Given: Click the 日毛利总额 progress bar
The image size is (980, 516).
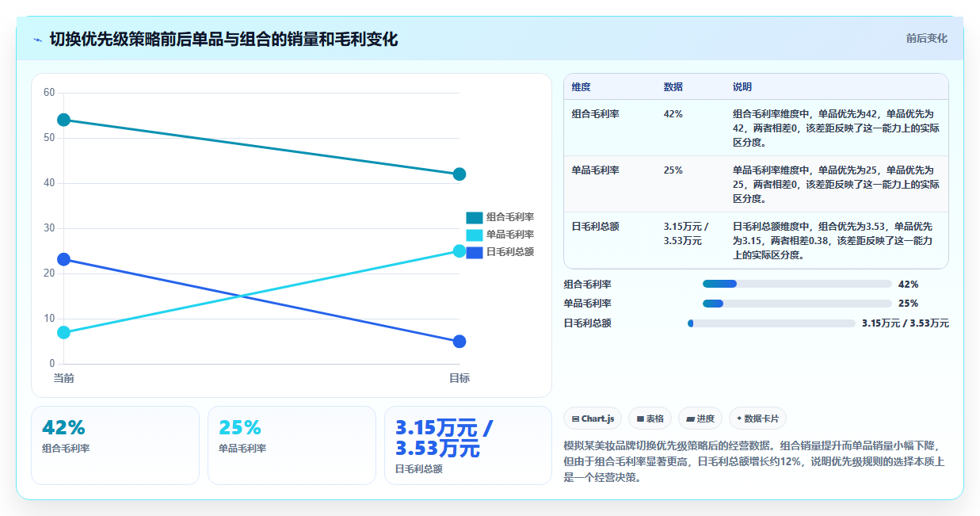Looking at the screenshot, I should [x=772, y=323].
